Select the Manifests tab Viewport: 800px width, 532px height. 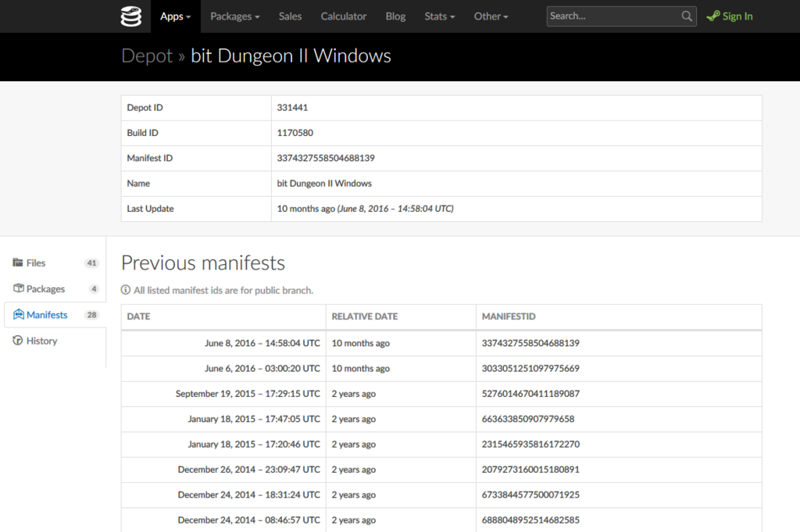coord(55,315)
